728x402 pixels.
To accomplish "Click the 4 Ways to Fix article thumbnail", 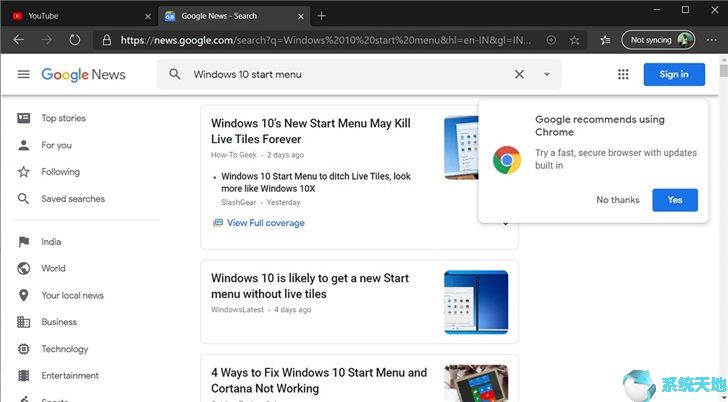I will 476,383.
